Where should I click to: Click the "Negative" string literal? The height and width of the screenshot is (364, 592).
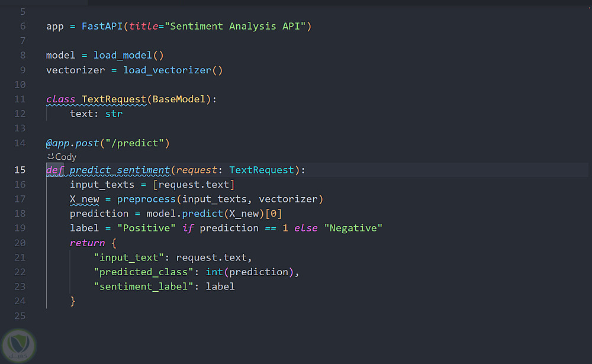pos(353,228)
